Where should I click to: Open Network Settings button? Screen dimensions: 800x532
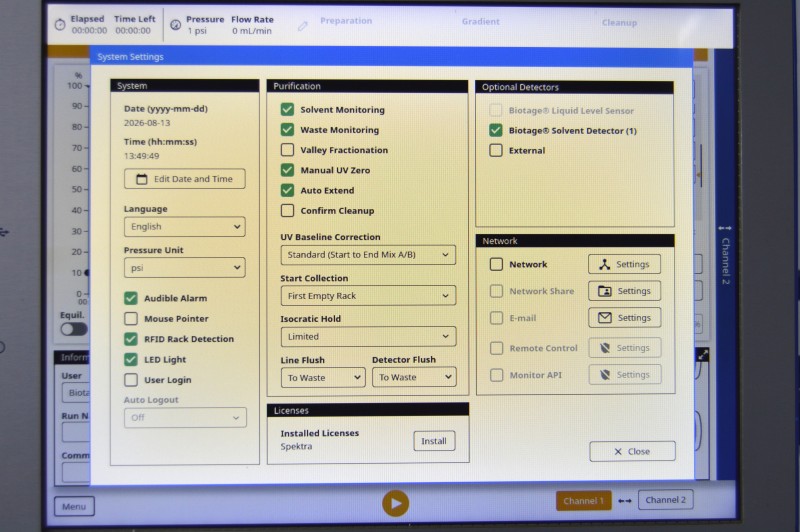(x=624, y=264)
